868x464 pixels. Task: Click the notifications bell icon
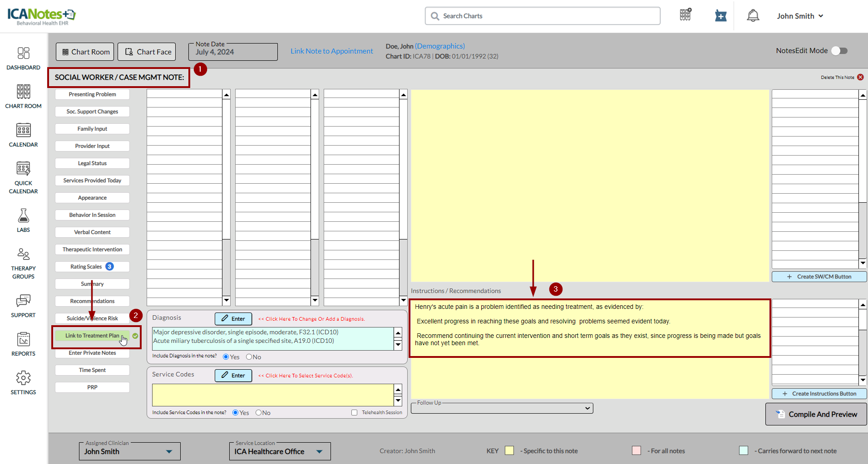753,16
